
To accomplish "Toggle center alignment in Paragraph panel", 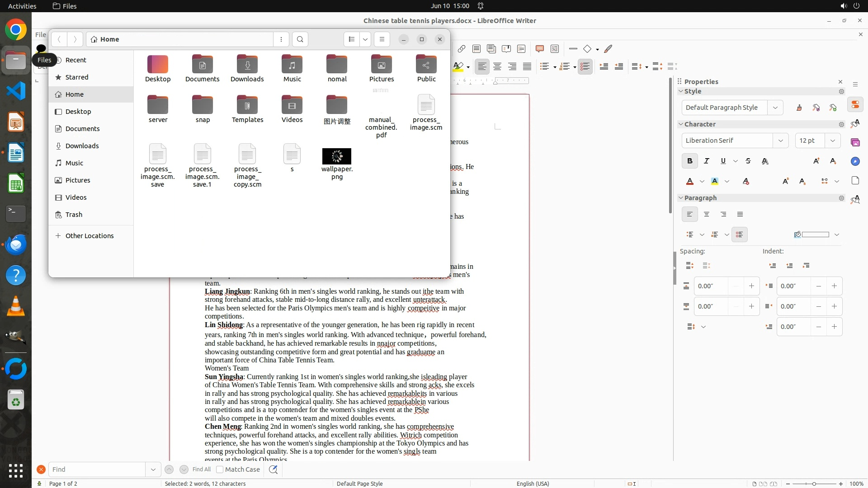I will click(x=707, y=214).
